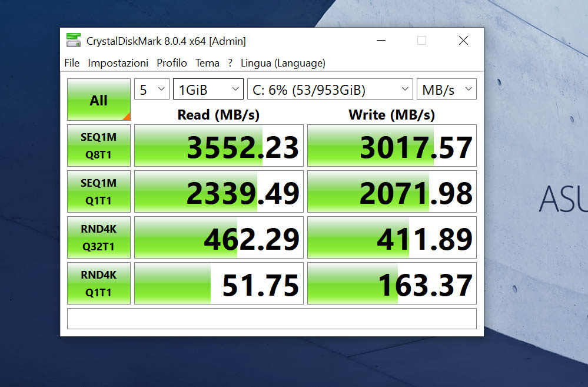Run all benchmarks with the All button
The image size is (588, 387).
(x=99, y=100)
